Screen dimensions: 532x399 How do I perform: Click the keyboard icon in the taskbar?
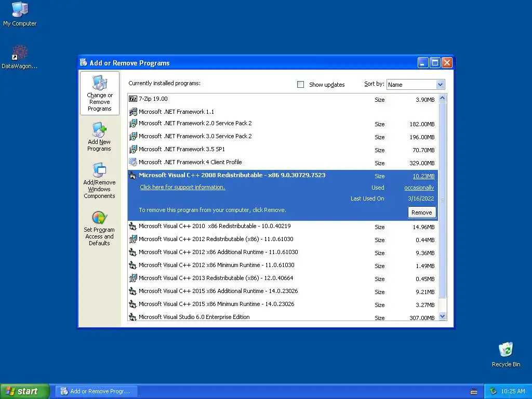click(474, 392)
